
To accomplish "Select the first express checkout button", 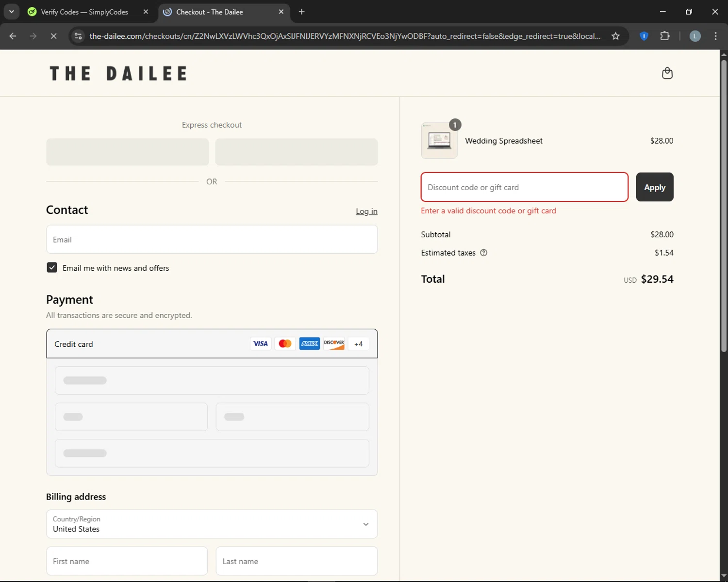I will (x=128, y=152).
